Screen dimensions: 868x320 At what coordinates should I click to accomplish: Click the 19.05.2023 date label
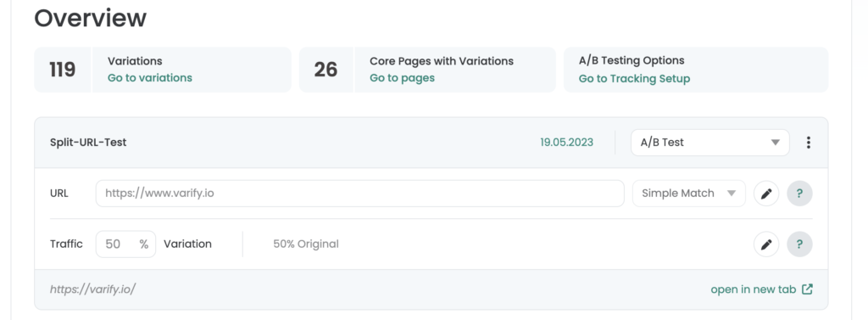tap(566, 143)
